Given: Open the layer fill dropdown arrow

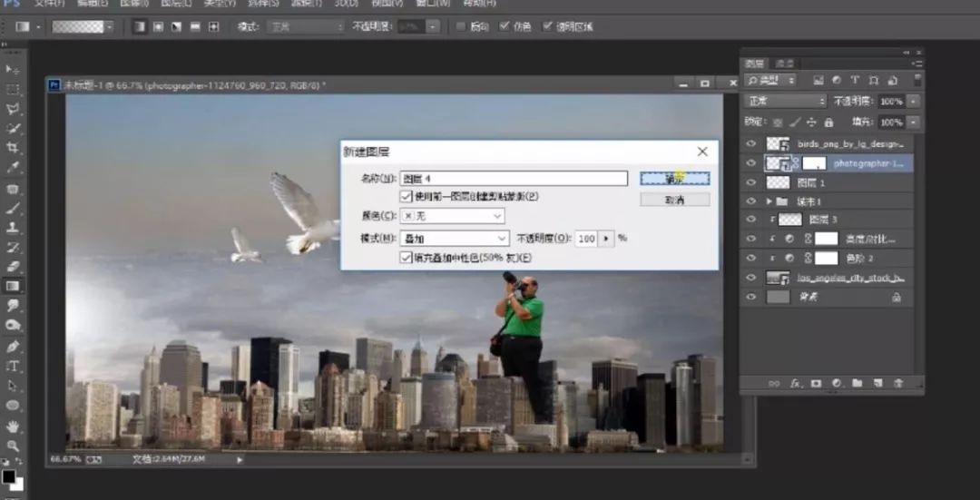Looking at the screenshot, I should click(913, 122).
